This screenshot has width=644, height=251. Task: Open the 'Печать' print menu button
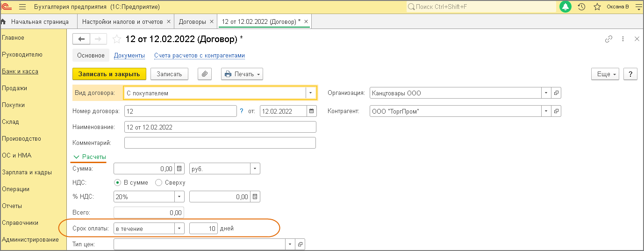pyautogui.click(x=242, y=74)
